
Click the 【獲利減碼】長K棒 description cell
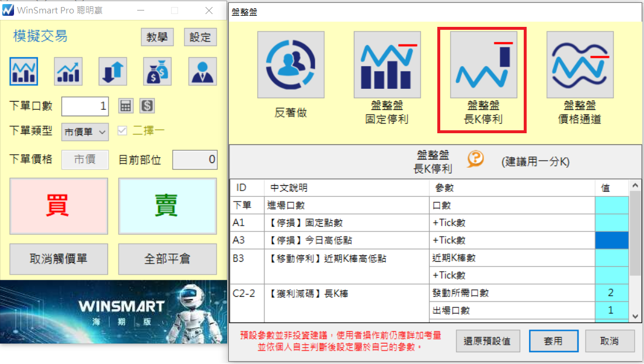[347, 303]
